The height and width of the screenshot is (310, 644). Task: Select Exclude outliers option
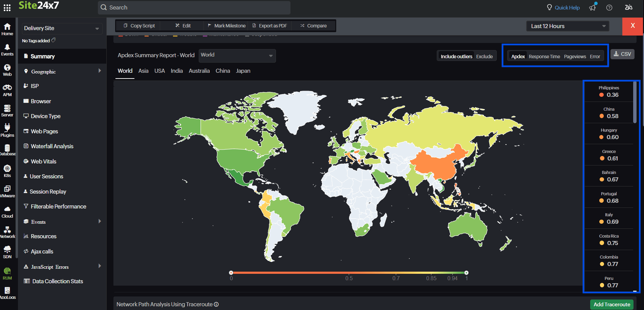point(485,56)
